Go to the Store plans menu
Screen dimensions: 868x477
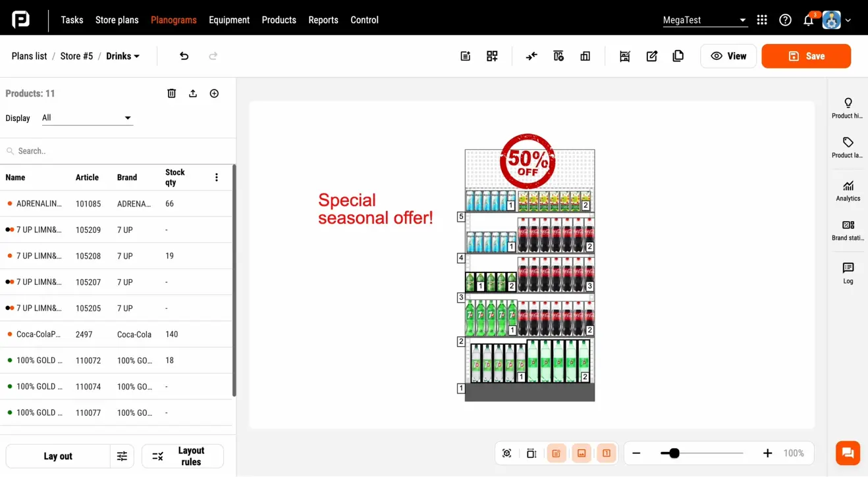117,20
